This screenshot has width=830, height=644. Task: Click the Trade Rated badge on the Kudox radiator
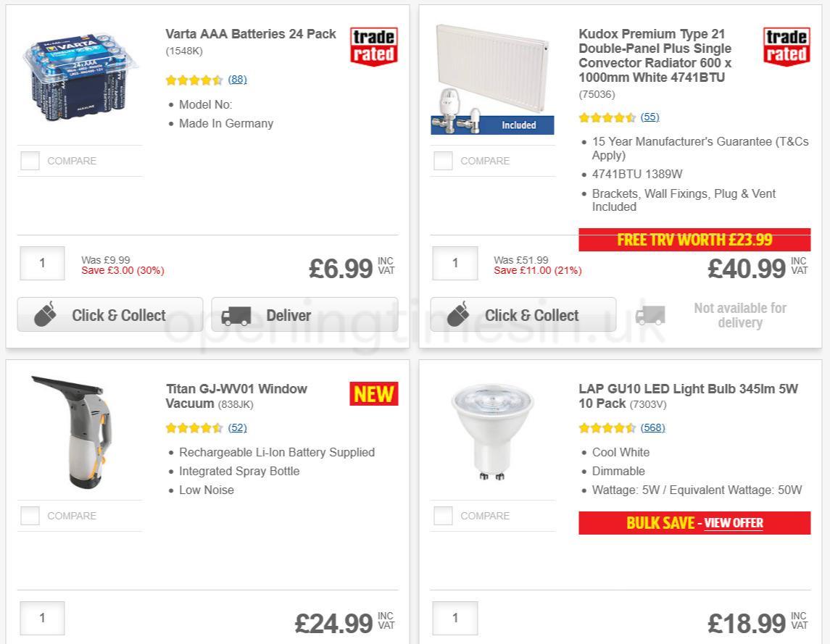787,46
